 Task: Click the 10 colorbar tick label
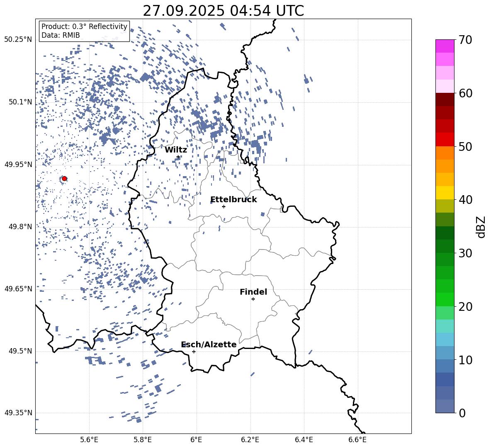click(x=465, y=360)
